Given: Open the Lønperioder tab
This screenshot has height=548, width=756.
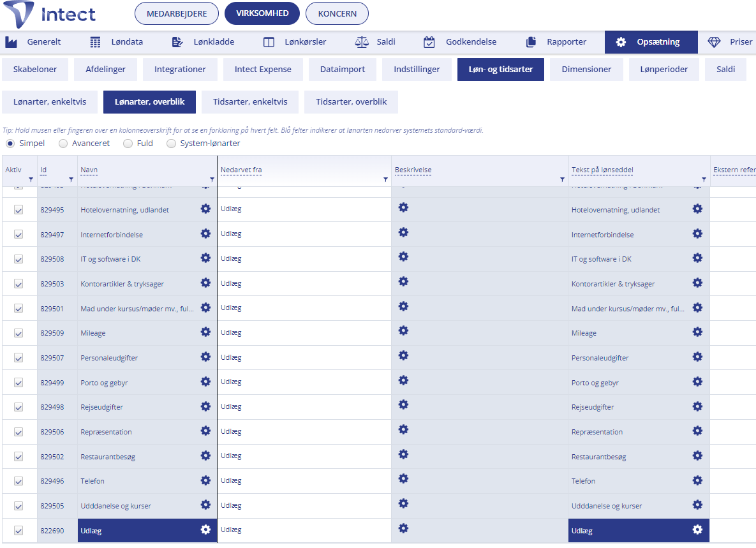Looking at the screenshot, I should pos(664,70).
